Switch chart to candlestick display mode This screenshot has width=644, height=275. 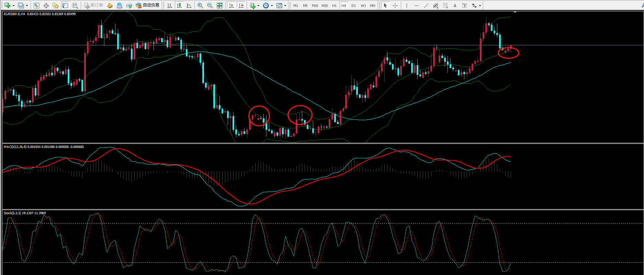click(x=179, y=5)
